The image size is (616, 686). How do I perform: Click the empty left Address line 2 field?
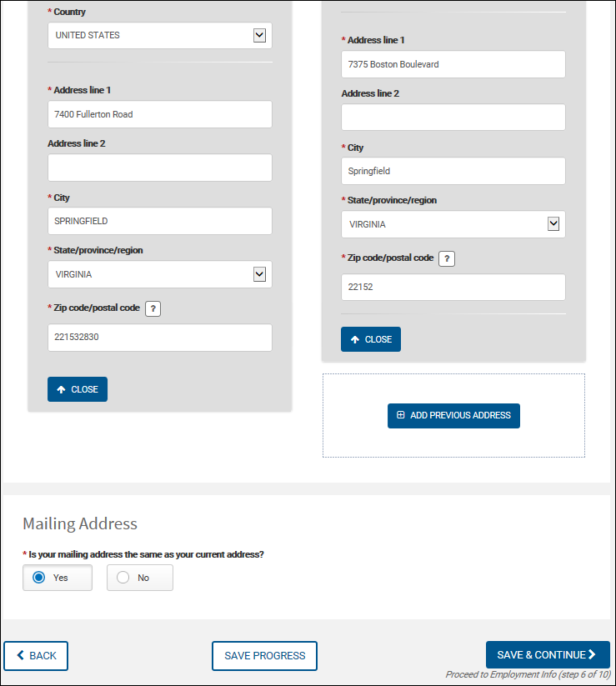160,168
